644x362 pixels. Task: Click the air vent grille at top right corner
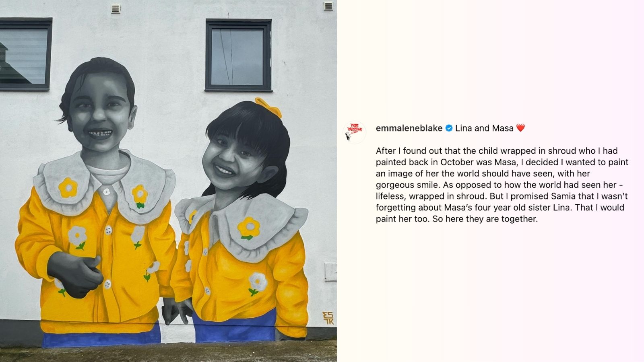(x=328, y=6)
